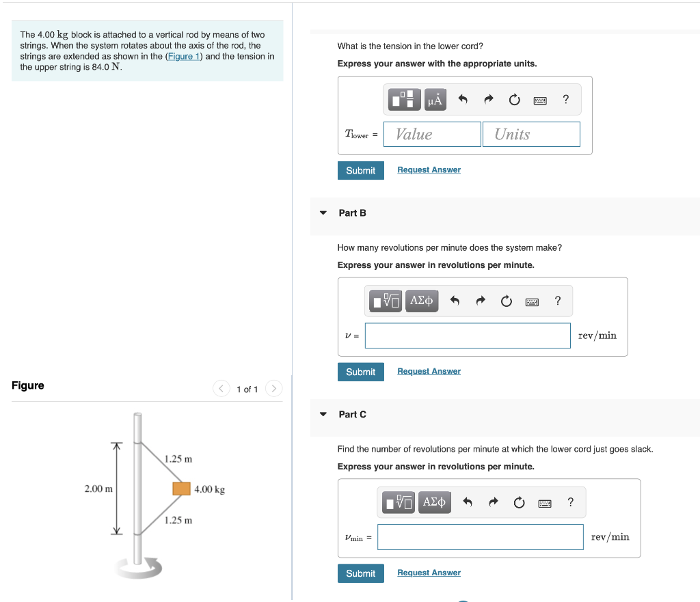Click Request Answer under Part C
700x602 pixels.
pos(429,573)
